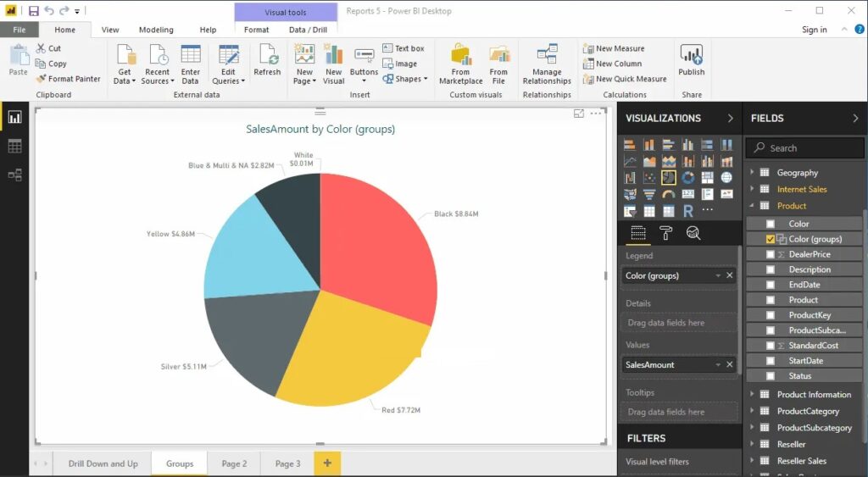
Task: Expand the Product Information table
Action: [753, 395]
